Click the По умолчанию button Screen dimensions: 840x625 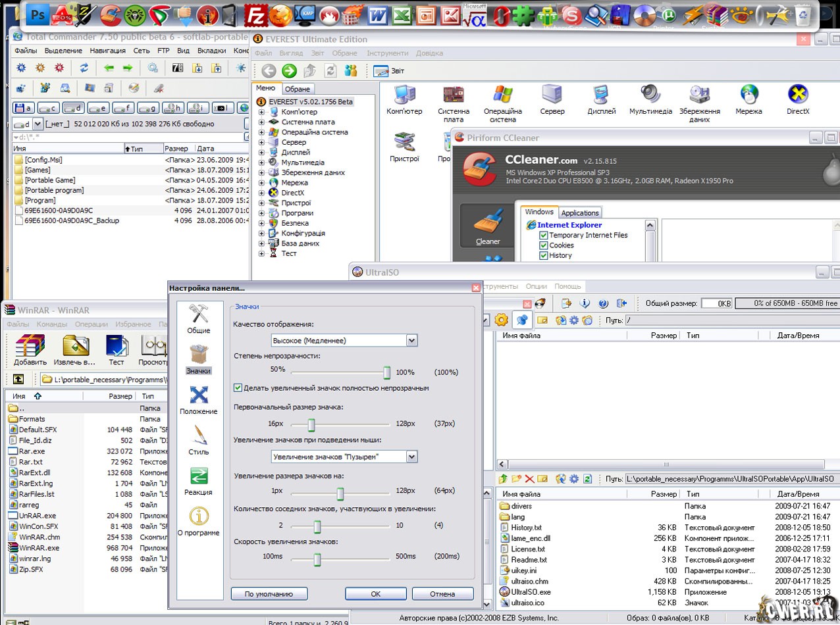click(269, 593)
